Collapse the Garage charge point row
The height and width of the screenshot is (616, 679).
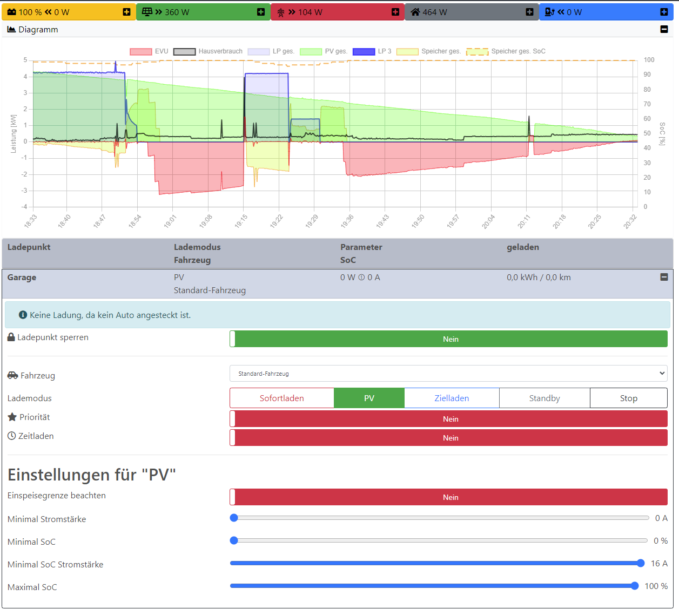[x=664, y=277]
